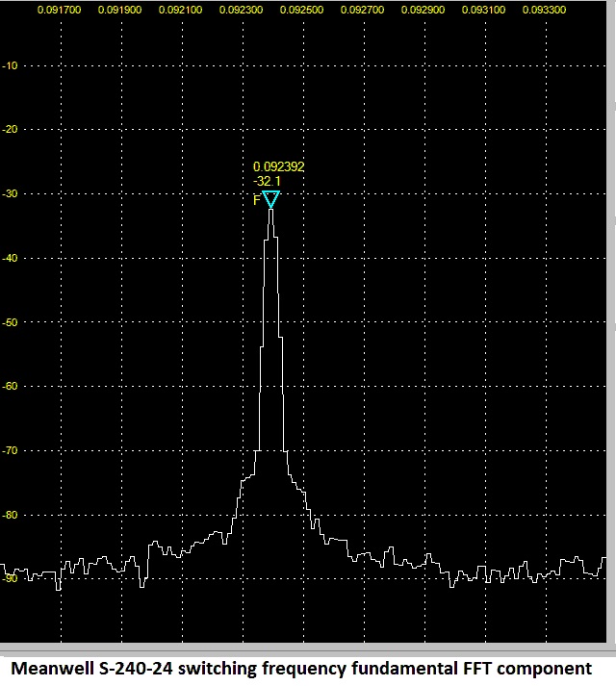Image resolution: width=616 pixels, height=686 pixels.
Task: Click the marker level value -32.1
Action: coord(267,181)
